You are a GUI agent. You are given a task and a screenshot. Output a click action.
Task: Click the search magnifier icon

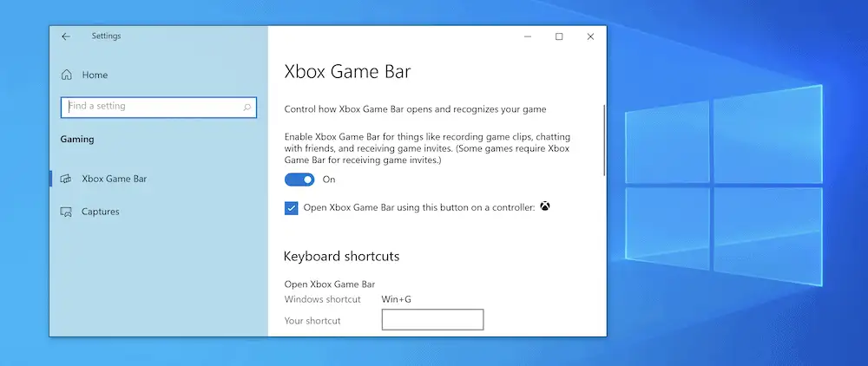tap(247, 108)
